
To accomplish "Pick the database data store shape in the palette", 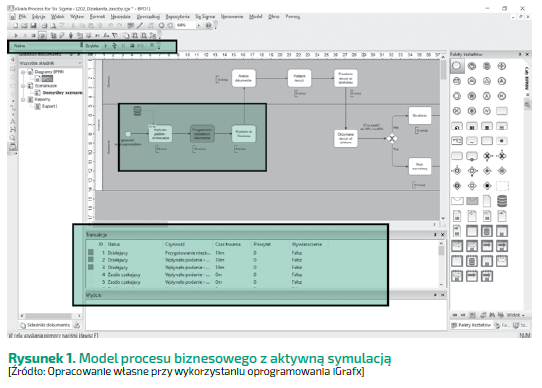I will [x=502, y=201].
